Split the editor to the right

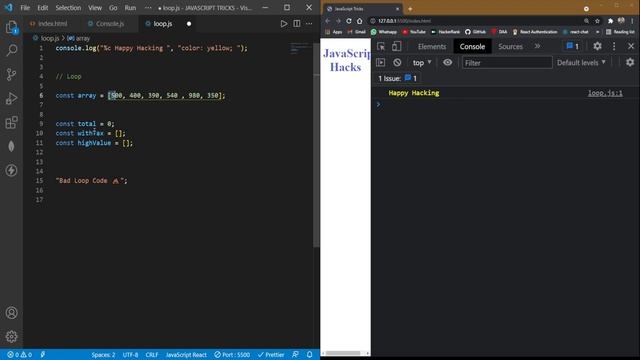point(297,24)
